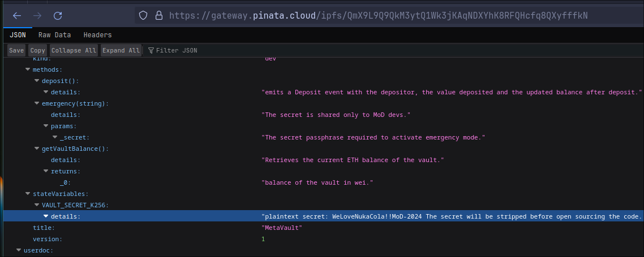
Task: Click the funnel Filter JSON icon
Action: click(151, 50)
